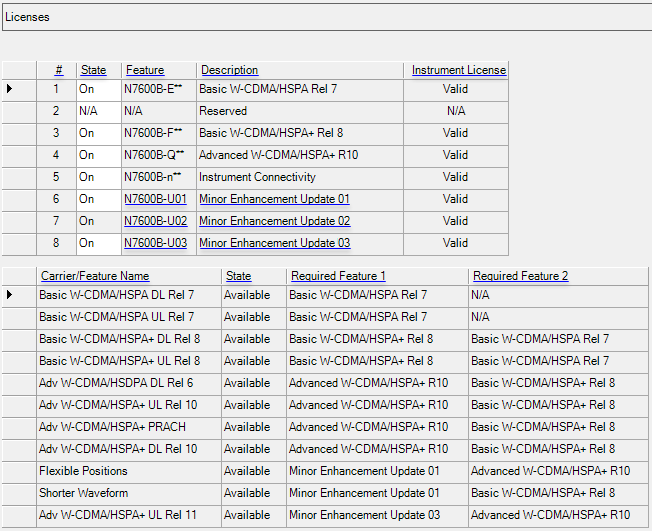Select the Basic W-CDMA/HSPA+ DL Rel 8 row
Viewport: 652px width, 531px height.
[x=325, y=339]
